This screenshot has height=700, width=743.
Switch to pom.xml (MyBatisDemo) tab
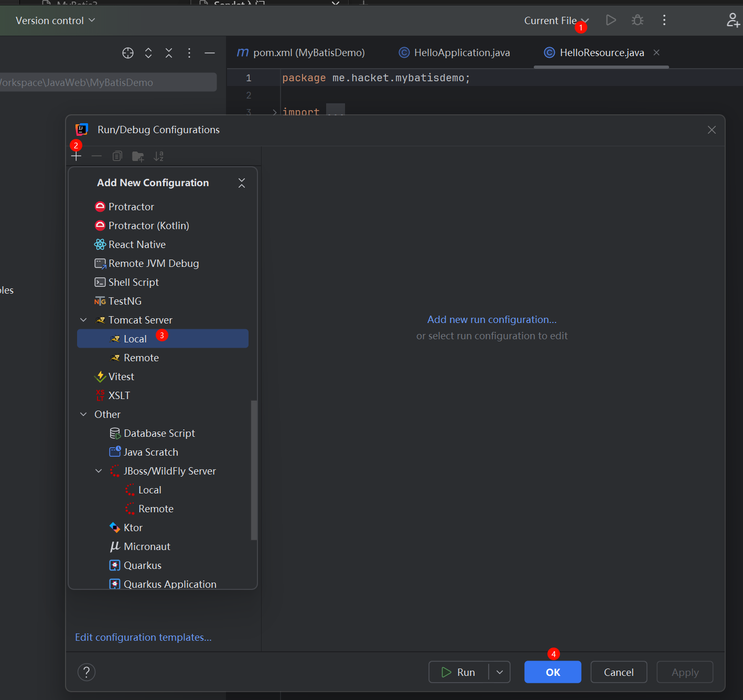[301, 52]
